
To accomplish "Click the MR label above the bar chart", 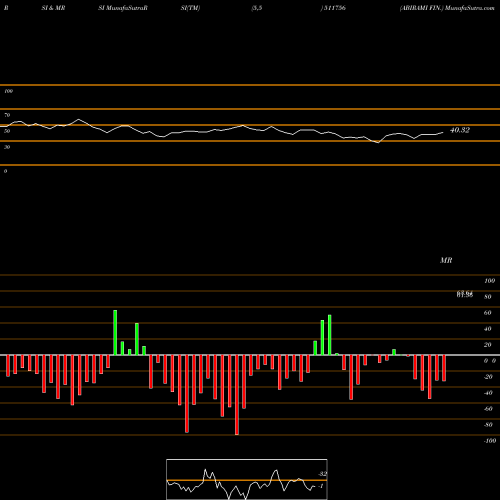I will [x=446, y=260].
